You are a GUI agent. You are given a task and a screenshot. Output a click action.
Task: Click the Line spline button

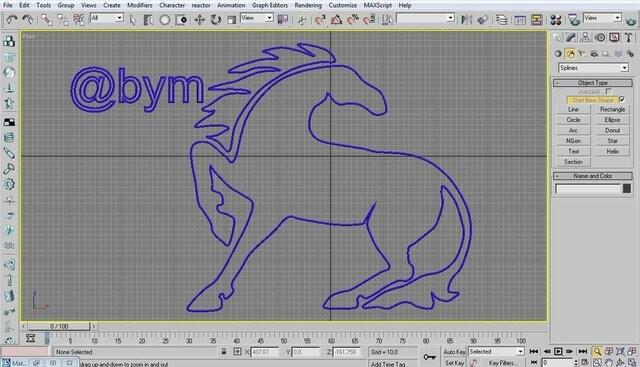pos(573,109)
